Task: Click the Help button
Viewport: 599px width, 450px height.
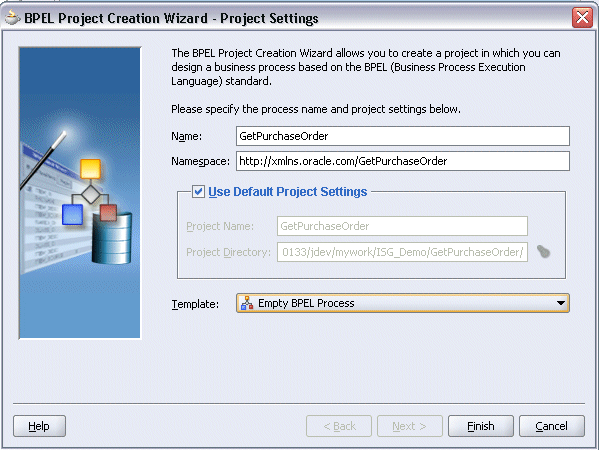Action: click(x=39, y=426)
